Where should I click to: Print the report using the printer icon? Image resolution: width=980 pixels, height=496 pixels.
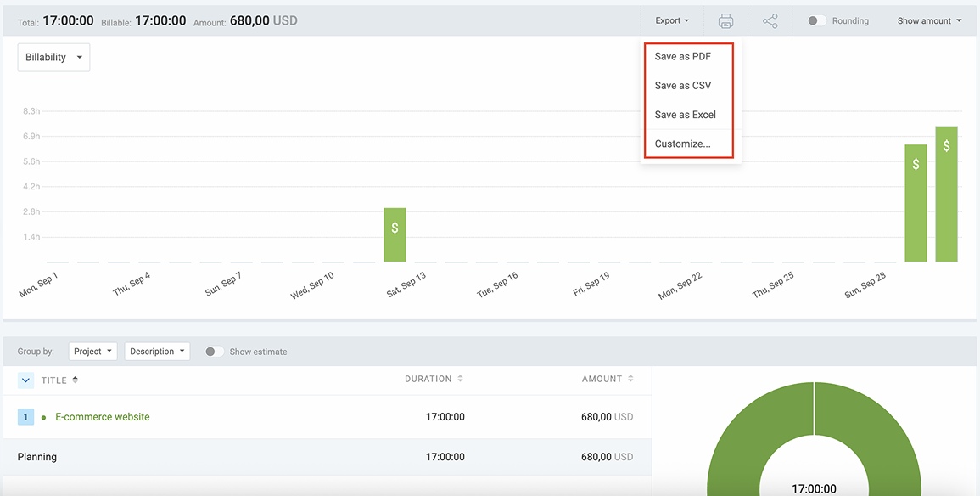pyautogui.click(x=727, y=20)
